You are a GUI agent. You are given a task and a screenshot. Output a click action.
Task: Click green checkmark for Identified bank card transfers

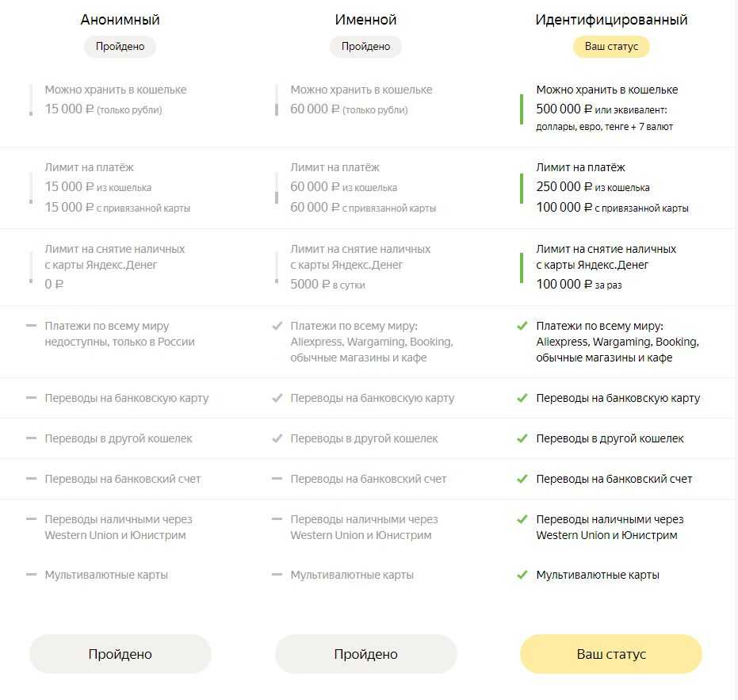click(522, 398)
